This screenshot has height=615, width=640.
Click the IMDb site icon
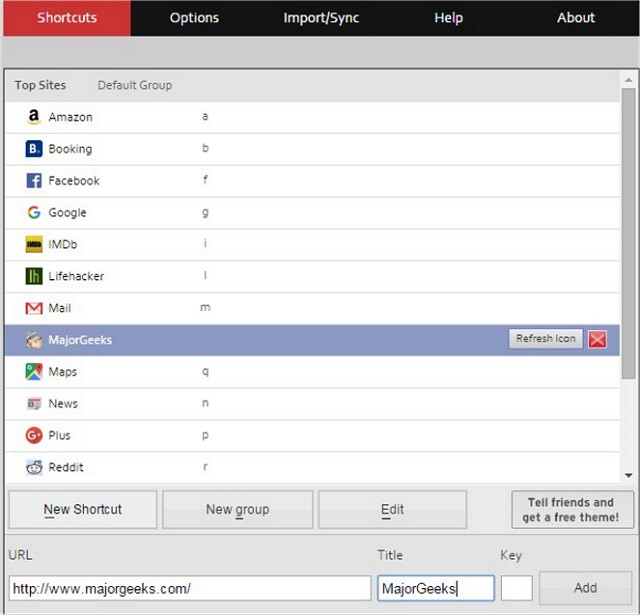pyautogui.click(x=34, y=244)
